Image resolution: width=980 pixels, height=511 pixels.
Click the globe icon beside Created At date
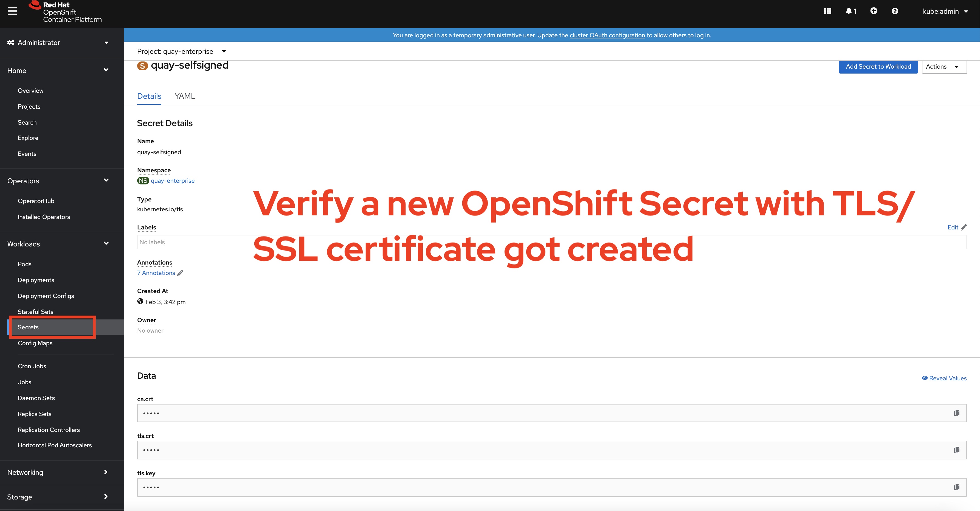140,301
